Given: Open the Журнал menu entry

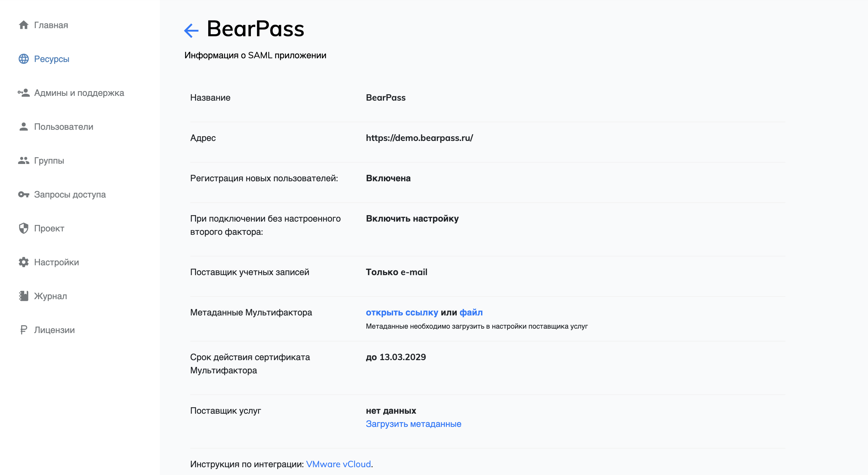Looking at the screenshot, I should (x=50, y=296).
